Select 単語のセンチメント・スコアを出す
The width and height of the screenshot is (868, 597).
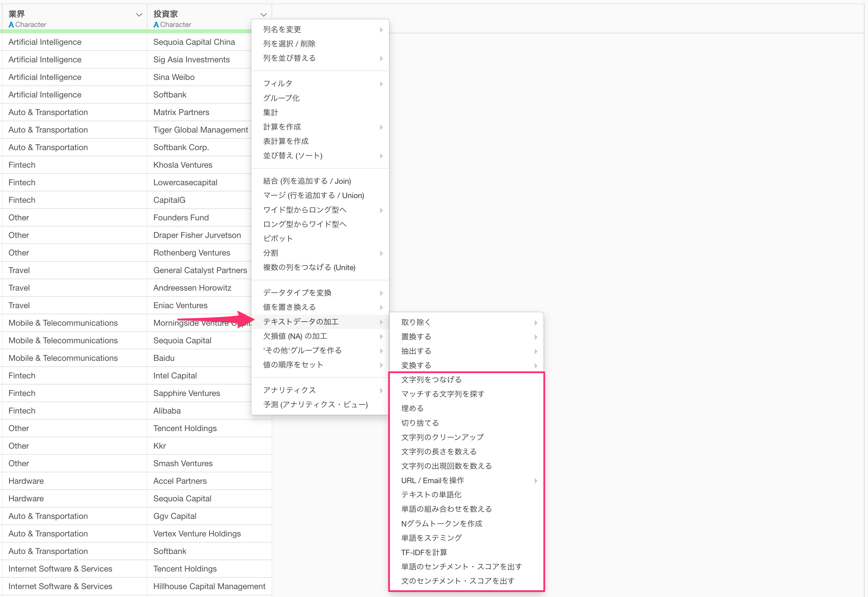point(466,567)
